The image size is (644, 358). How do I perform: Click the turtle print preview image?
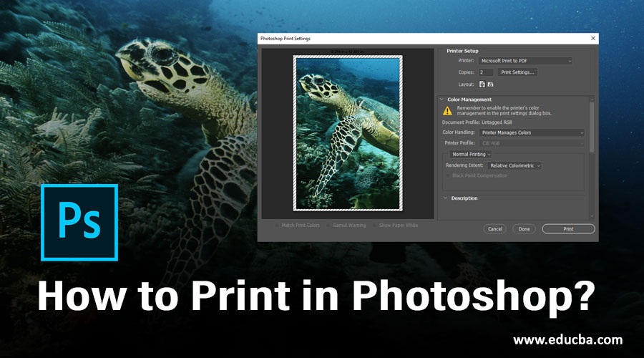point(348,133)
